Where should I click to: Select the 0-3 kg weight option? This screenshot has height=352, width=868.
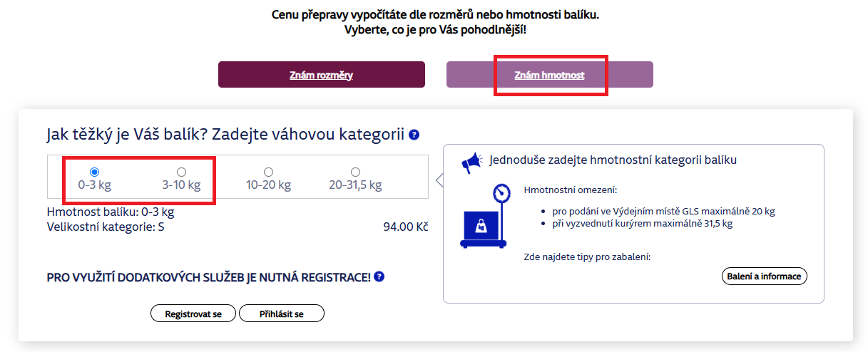pos(94,172)
